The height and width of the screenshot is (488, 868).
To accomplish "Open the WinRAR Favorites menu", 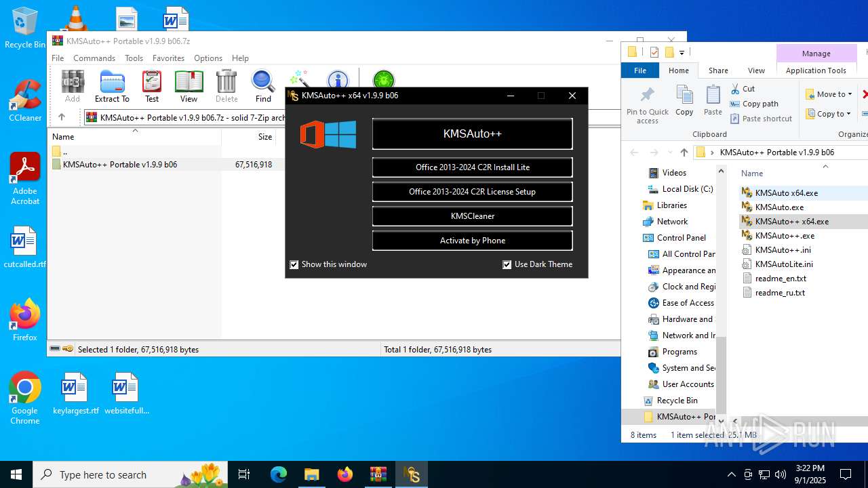I will click(x=168, y=58).
